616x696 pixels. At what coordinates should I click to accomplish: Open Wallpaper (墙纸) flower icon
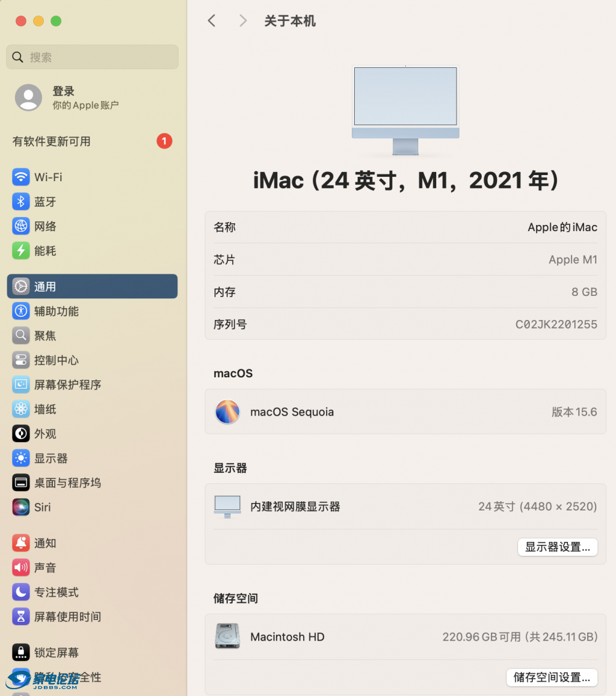[21, 409]
